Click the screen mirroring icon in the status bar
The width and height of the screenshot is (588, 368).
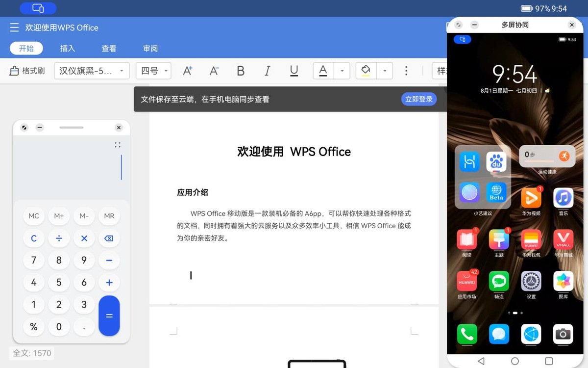pyautogui.click(x=38, y=8)
